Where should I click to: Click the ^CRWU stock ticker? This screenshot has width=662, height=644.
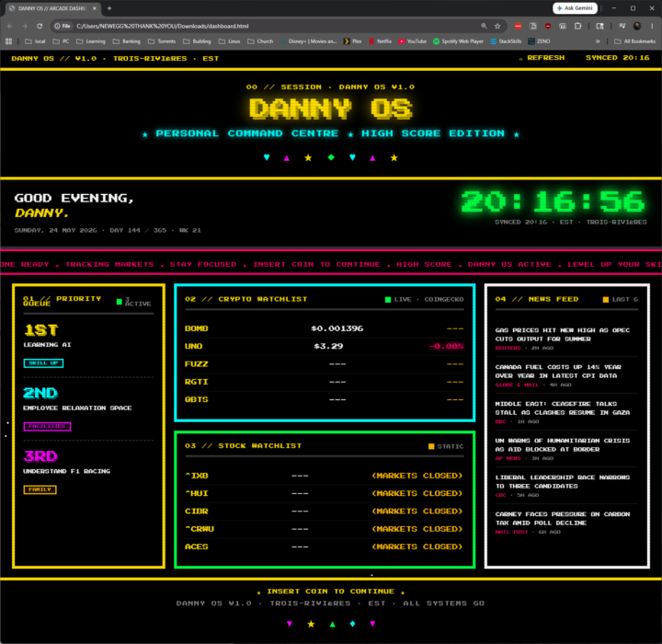click(200, 529)
